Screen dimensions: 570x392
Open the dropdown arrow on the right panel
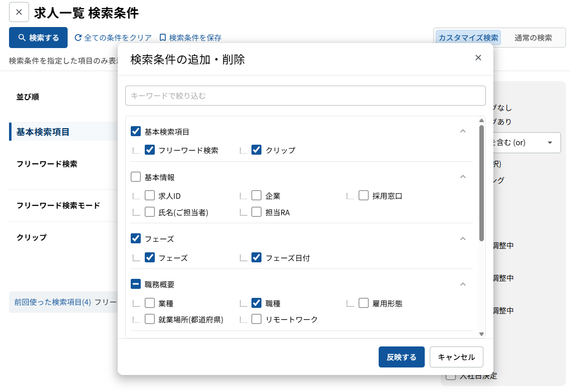(x=550, y=143)
